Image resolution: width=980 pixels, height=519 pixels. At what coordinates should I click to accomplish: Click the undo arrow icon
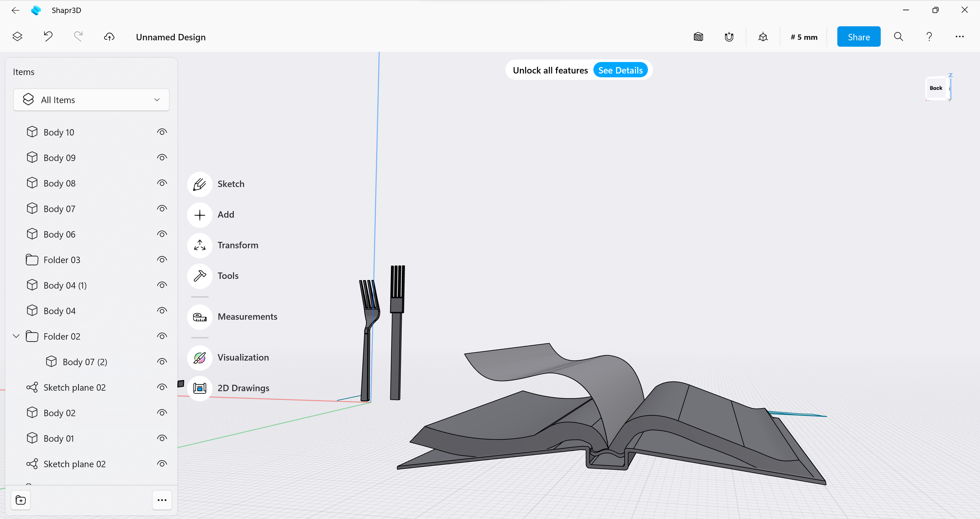[x=48, y=37]
